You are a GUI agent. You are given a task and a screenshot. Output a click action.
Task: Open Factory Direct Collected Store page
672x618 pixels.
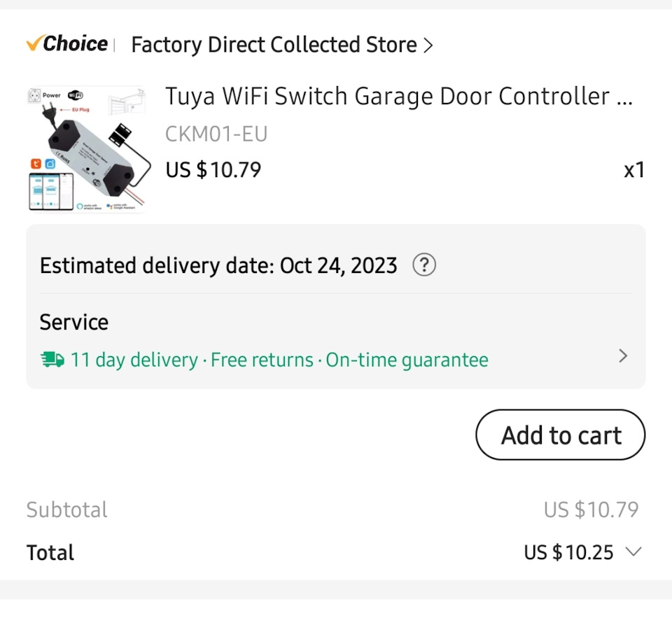point(274,45)
